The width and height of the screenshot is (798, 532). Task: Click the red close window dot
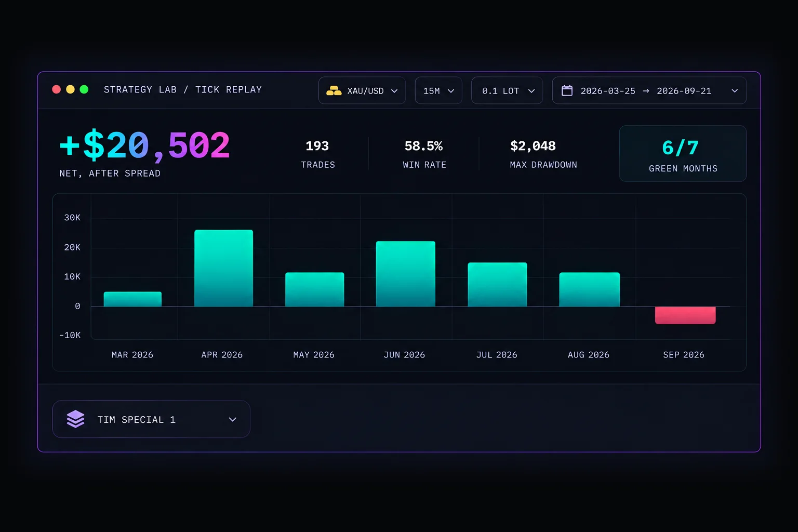pos(57,89)
